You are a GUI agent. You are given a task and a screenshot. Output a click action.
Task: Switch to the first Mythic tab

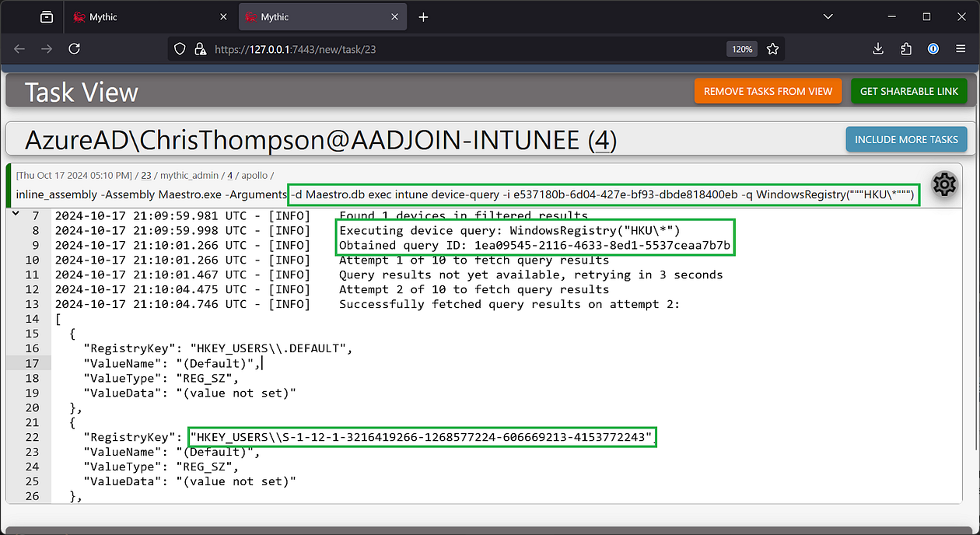coord(148,17)
